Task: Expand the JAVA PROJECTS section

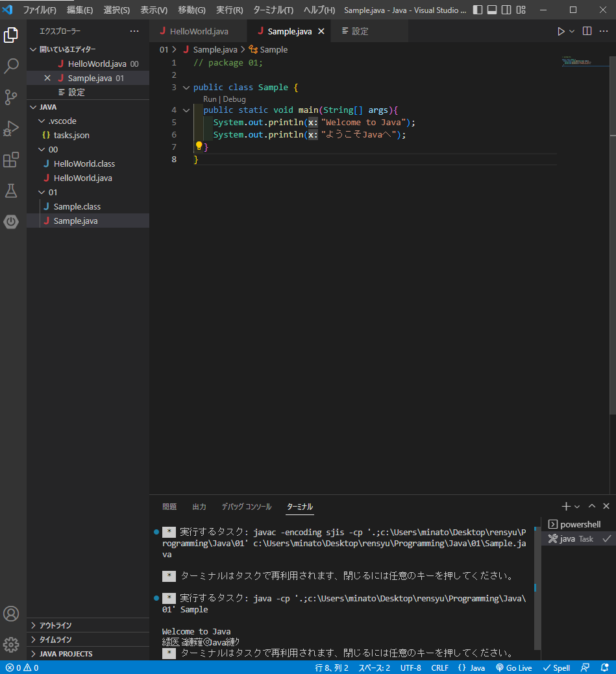Action: pyautogui.click(x=66, y=654)
